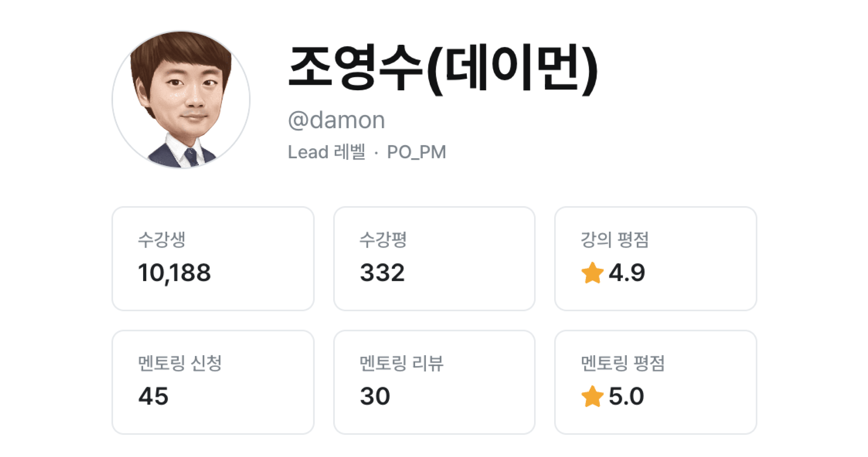Select the 멘토링 평점 card label
868x457 pixels.
coord(623,363)
